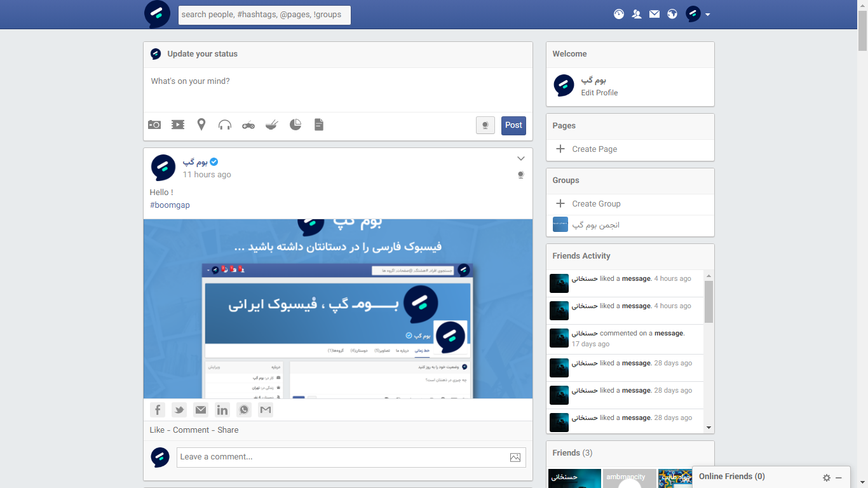Minimize the Online Friends chat panel

point(839,478)
